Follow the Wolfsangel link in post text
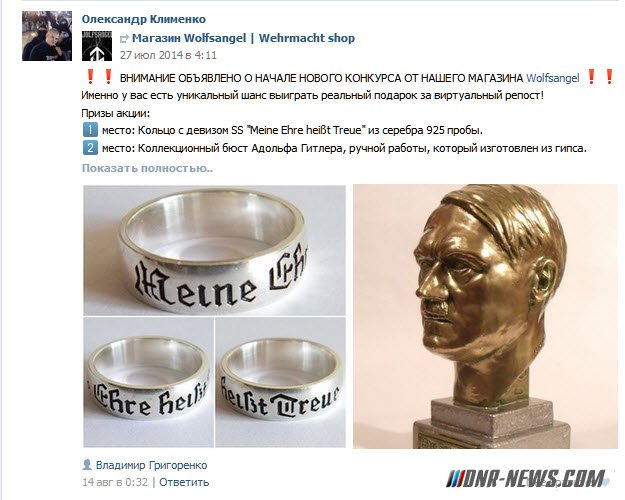The image size is (625, 500). click(552, 78)
